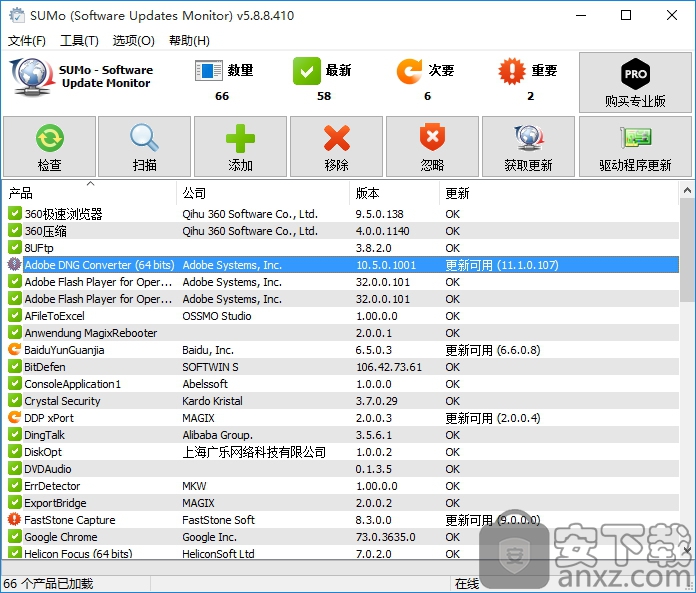Viewport: 696px width, 593px height.
Task: Click status bar text 66 个产品已加载
Action: click(48, 583)
